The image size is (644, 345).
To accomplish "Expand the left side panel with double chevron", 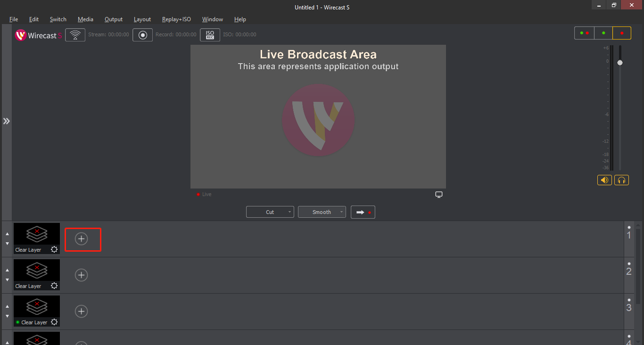I will pos(6,121).
